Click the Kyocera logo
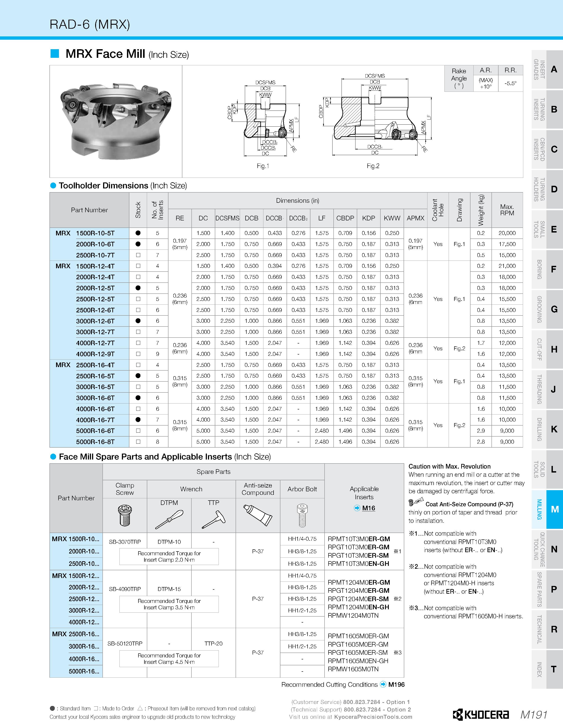The height and width of the screenshot is (728, 563). (x=481, y=715)
